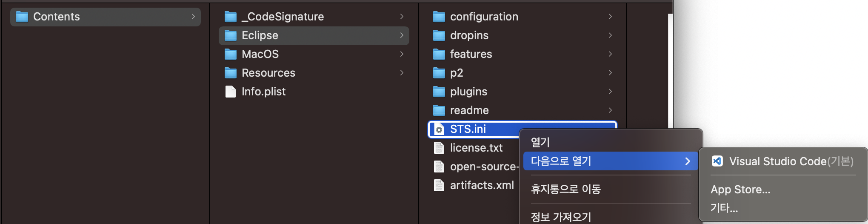Expand the p2 folder chevron
Screen dimensions: 868x224
[x=610, y=73]
